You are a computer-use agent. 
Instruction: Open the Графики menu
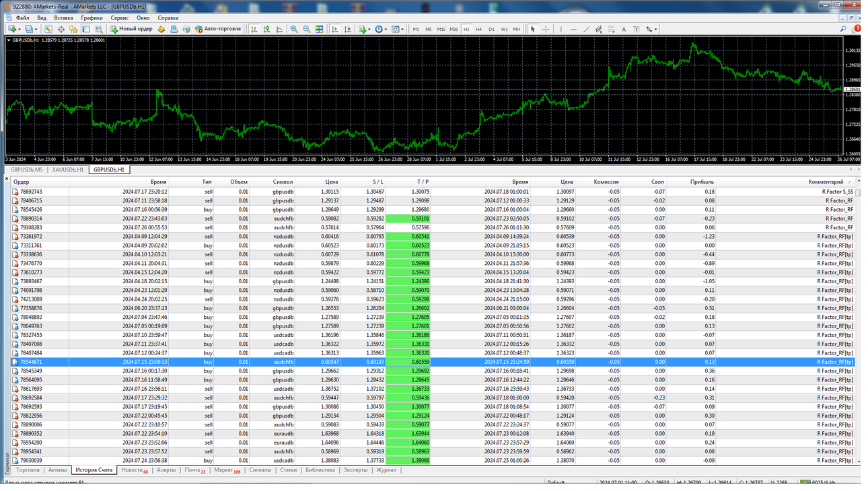click(92, 18)
